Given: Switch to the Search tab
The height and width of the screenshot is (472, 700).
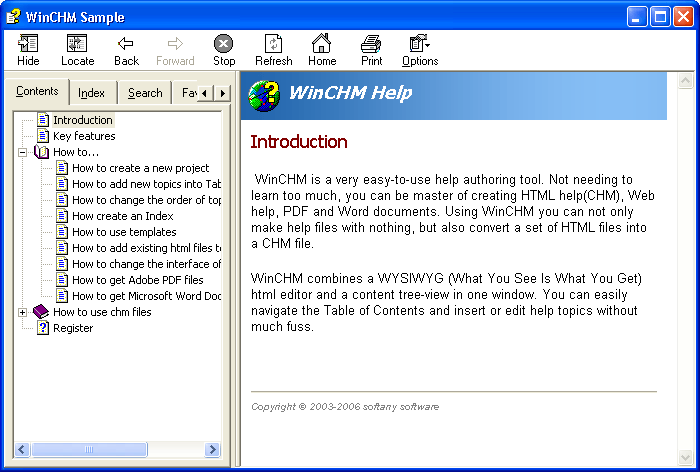Looking at the screenshot, I should pyautogui.click(x=145, y=93).
